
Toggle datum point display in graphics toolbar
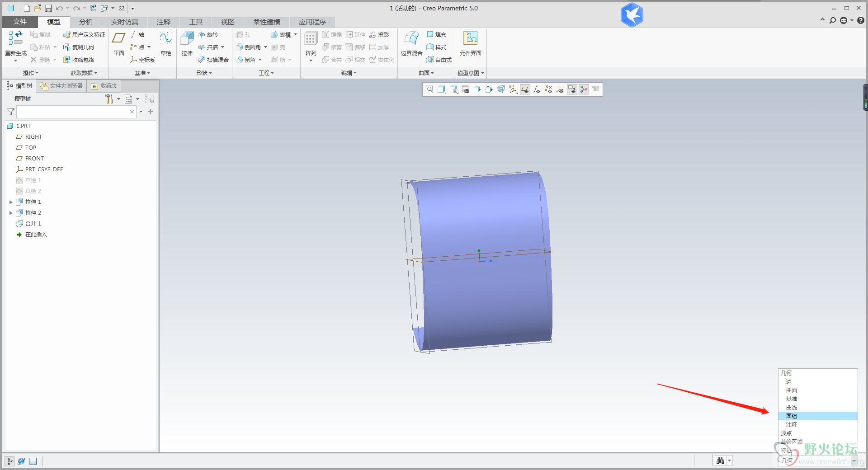click(548, 89)
